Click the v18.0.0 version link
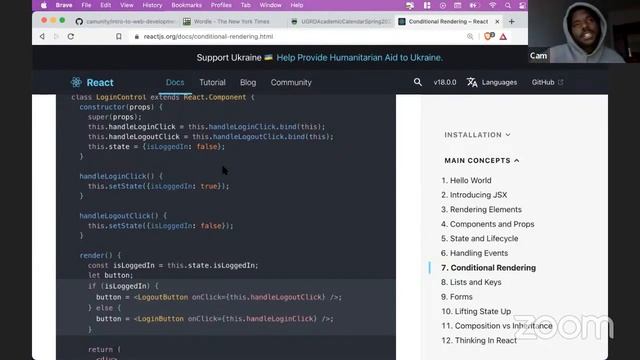 coord(445,82)
